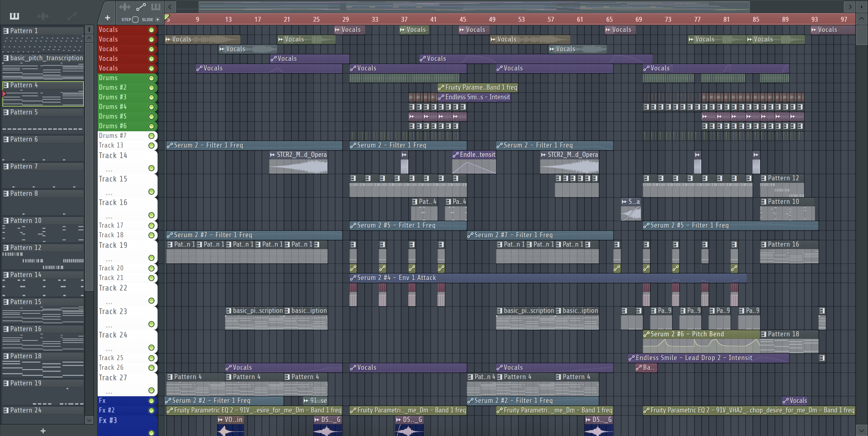The image size is (868, 436).
Task: Mute Track 13
Action: 152,146
